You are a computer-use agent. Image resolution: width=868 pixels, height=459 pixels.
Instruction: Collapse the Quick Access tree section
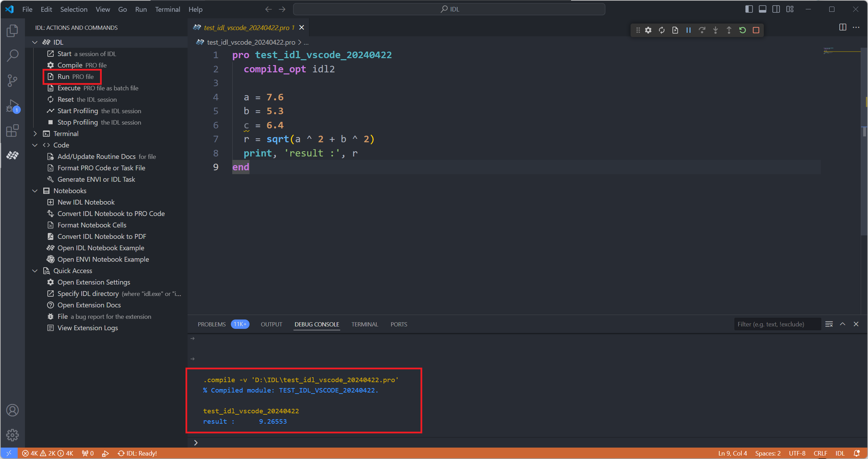(35, 271)
